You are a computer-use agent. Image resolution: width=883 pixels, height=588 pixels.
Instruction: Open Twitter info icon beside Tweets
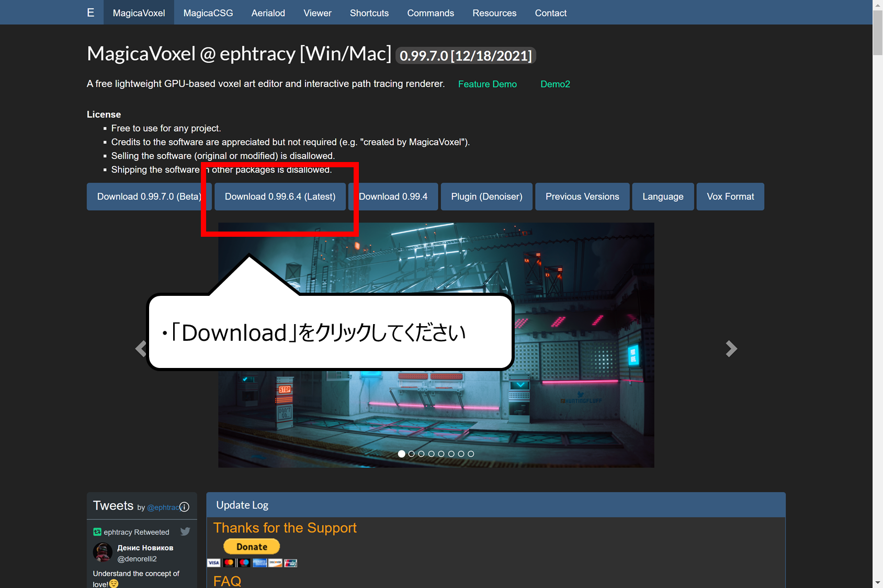pyautogui.click(x=184, y=507)
